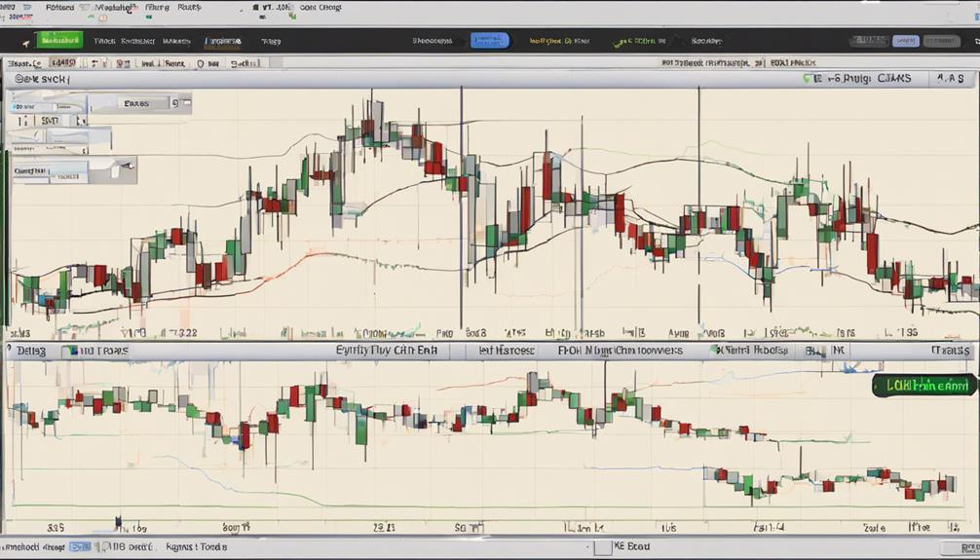Screen dimensions: 980x560
Task: Click the green checkmark icon in the dark toolbar
Action: coord(619,42)
